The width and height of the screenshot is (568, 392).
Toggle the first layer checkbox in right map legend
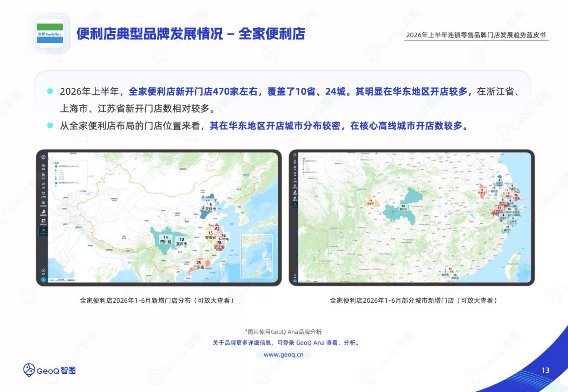point(304,161)
